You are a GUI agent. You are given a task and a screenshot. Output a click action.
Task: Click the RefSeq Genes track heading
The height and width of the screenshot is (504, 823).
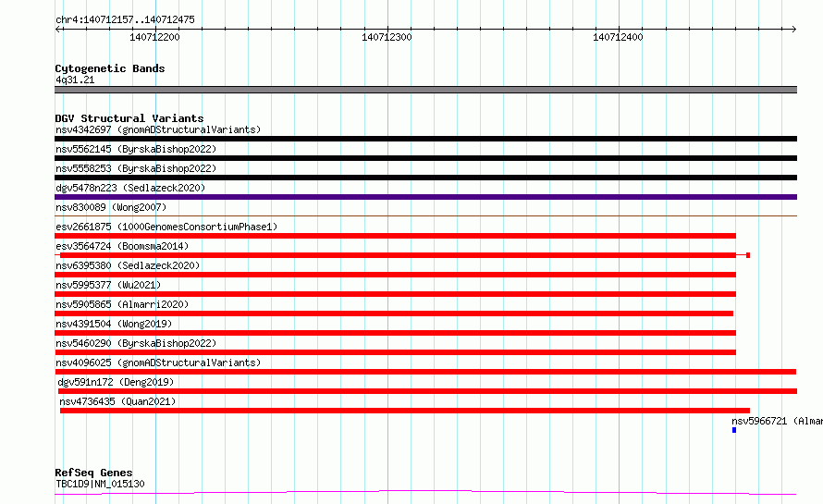click(93, 473)
